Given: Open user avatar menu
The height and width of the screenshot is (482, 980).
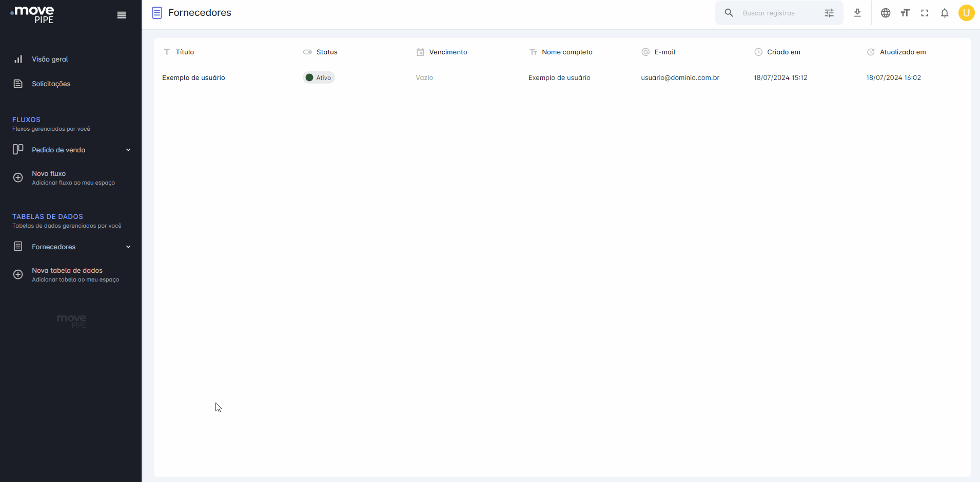Looking at the screenshot, I should point(967,13).
